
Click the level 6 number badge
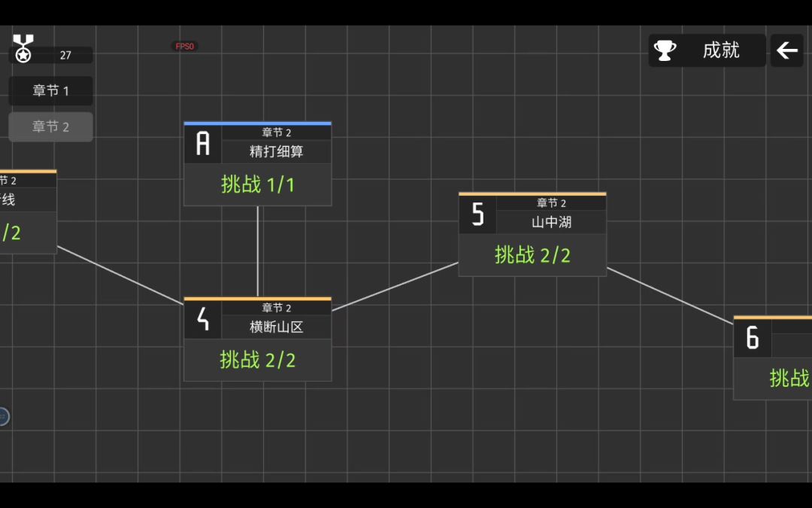click(752, 338)
